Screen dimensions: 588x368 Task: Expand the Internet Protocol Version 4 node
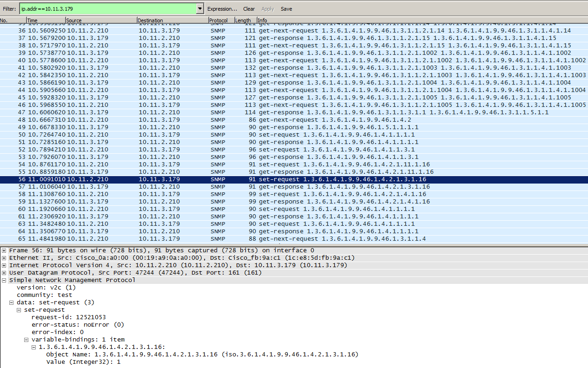point(4,265)
